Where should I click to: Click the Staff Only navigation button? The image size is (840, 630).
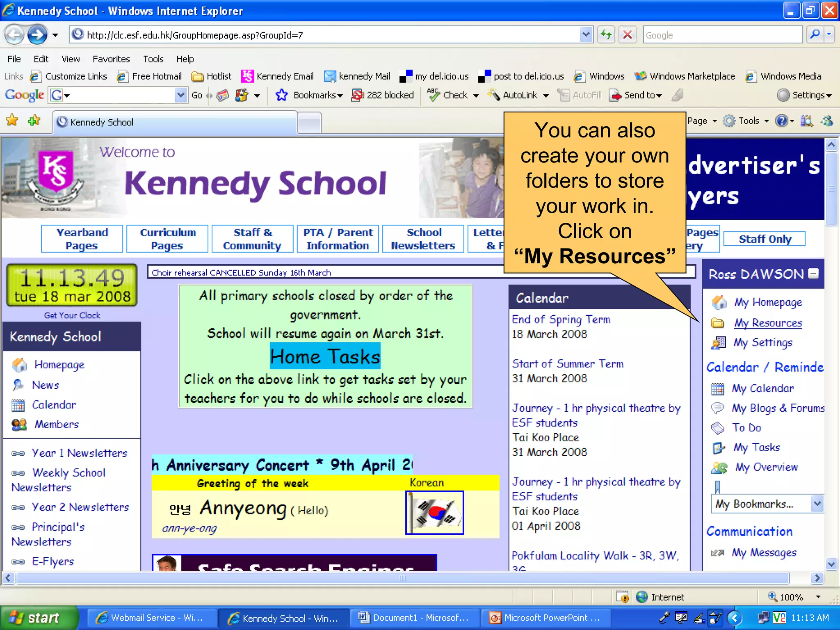pyautogui.click(x=764, y=239)
